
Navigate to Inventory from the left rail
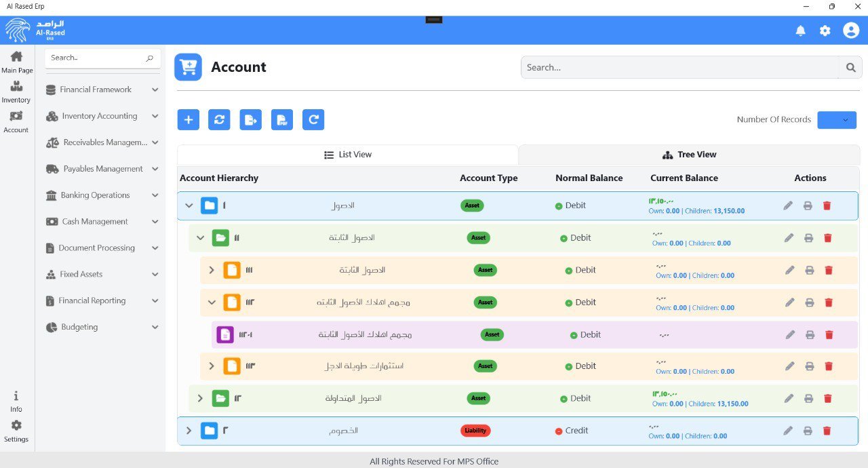tap(16, 91)
